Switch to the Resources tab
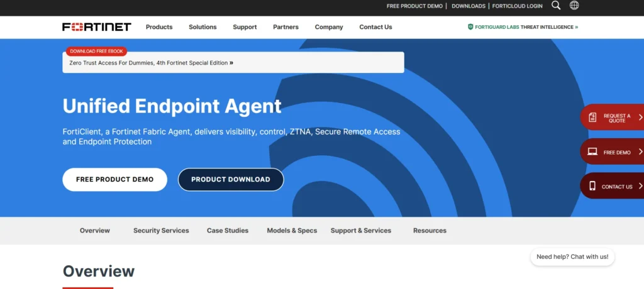Image resolution: width=644 pixels, height=289 pixels. click(430, 231)
